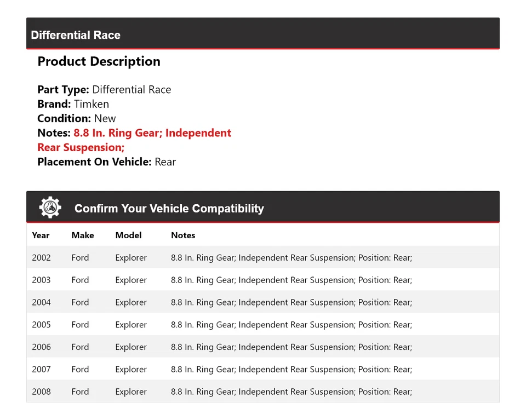Click the red 8.8 In. Ring Gear notes text
The image size is (526, 420).
152,133
